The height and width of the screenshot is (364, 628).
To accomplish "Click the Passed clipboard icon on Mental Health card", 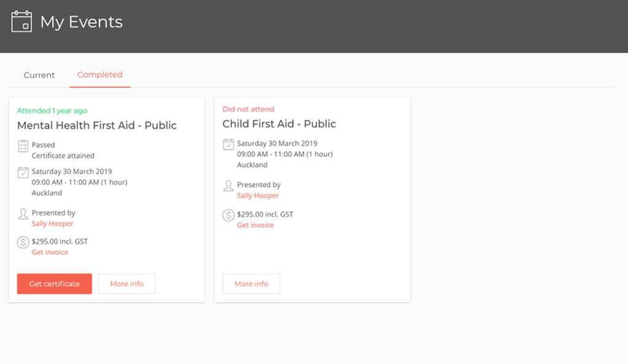I will tap(23, 146).
